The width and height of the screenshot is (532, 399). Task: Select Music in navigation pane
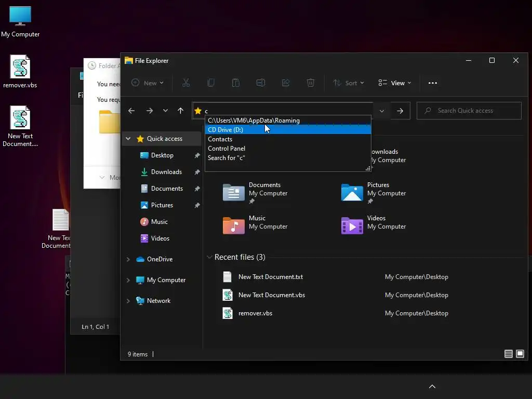pyautogui.click(x=159, y=222)
